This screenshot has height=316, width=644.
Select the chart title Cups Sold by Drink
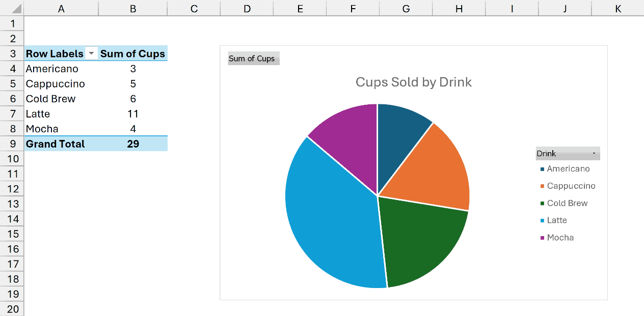click(x=414, y=82)
